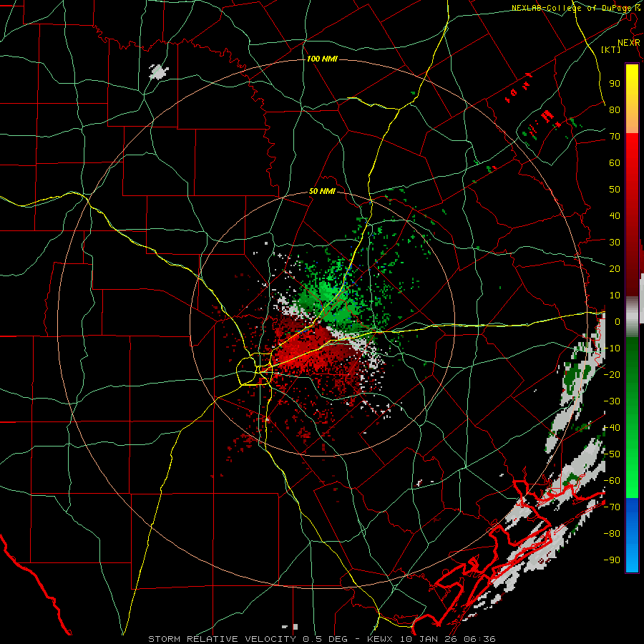Select the positive 80 knot scale value
This screenshot has width=644, height=644.
(615, 109)
